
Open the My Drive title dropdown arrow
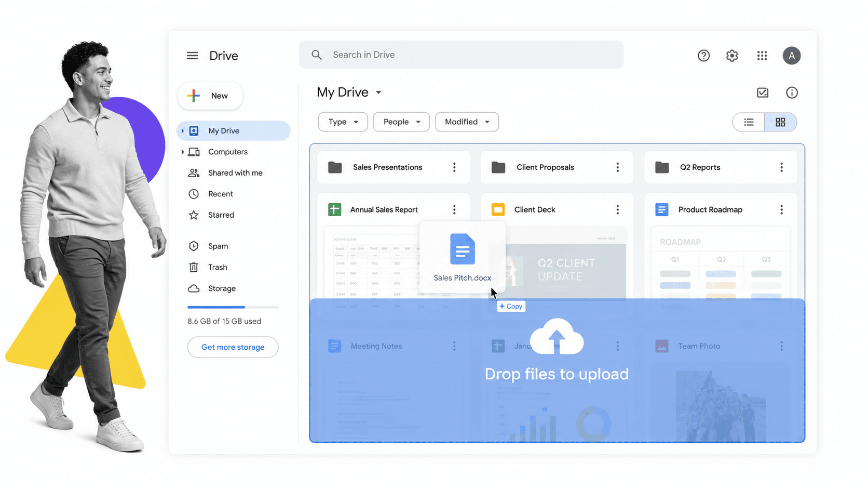[x=379, y=92]
